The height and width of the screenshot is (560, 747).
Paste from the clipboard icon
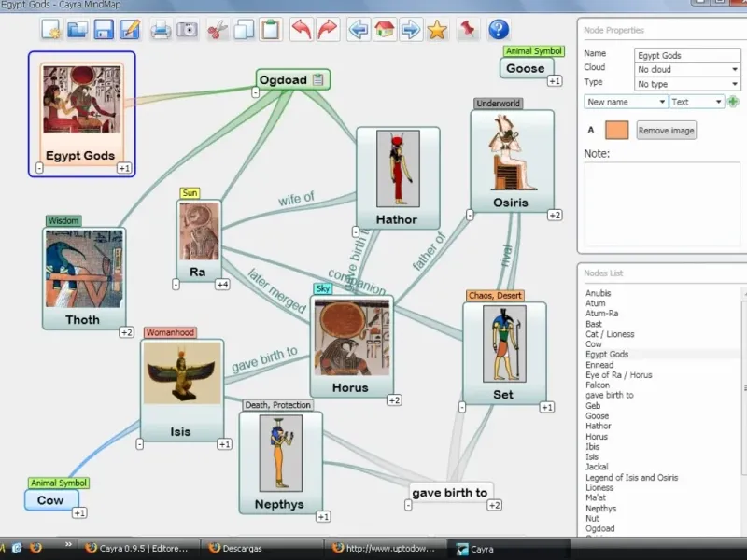point(271,30)
